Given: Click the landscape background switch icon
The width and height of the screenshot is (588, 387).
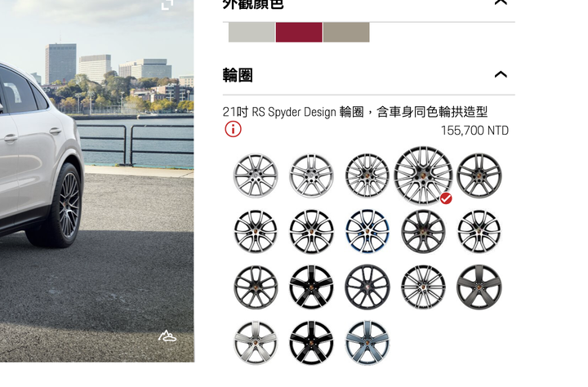Looking at the screenshot, I should (167, 336).
